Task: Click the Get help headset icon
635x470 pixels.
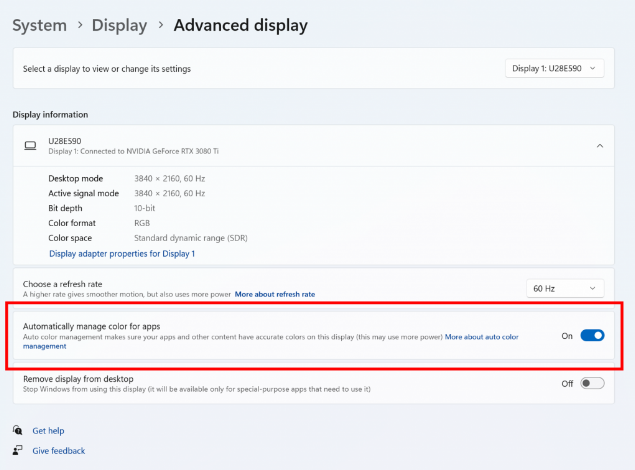Action: pyautogui.click(x=18, y=430)
